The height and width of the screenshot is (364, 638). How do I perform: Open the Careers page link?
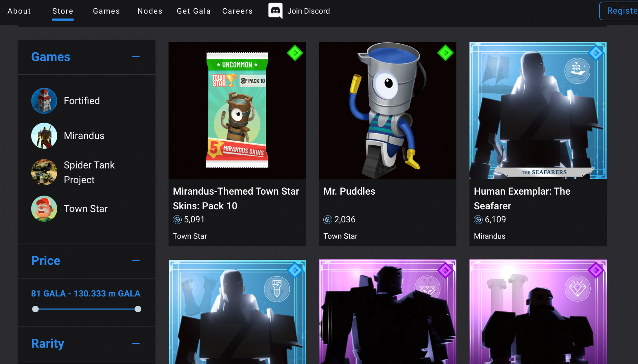pos(237,11)
